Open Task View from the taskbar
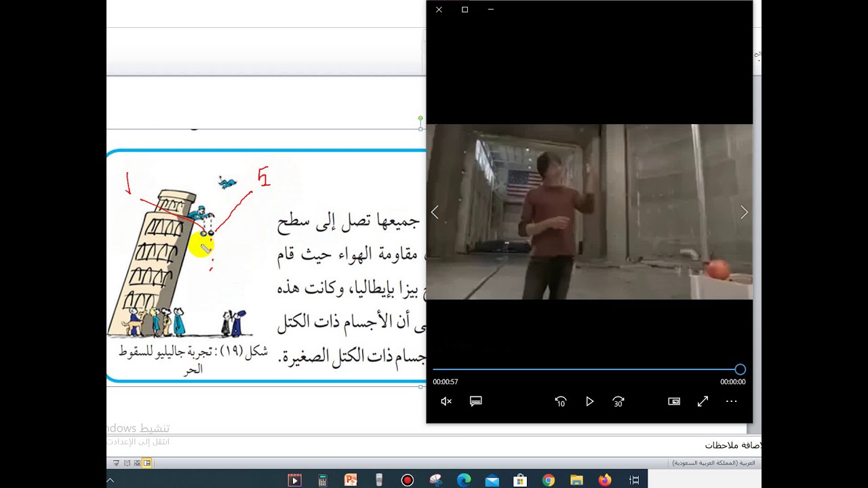 pyautogui.click(x=634, y=480)
